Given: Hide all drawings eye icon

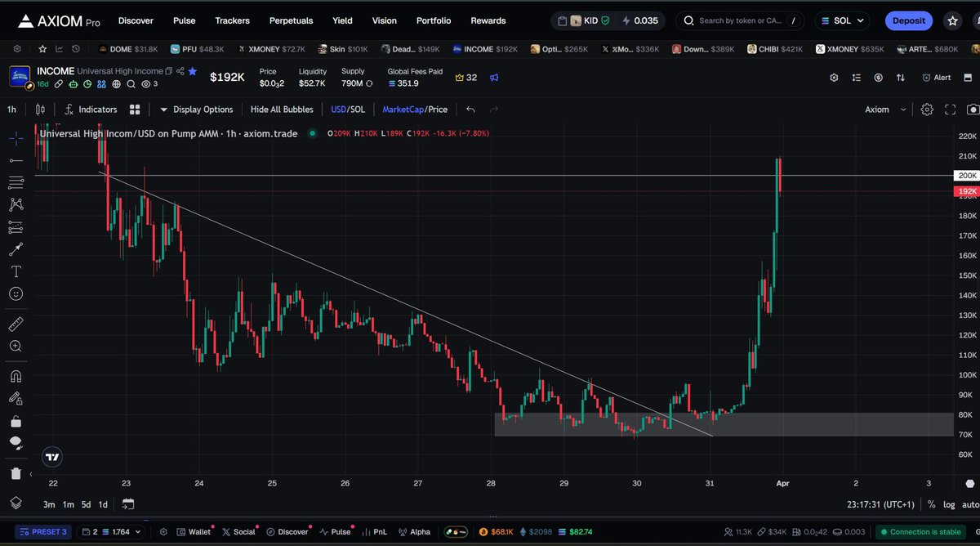Looking at the screenshot, I should click(x=16, y=443).
